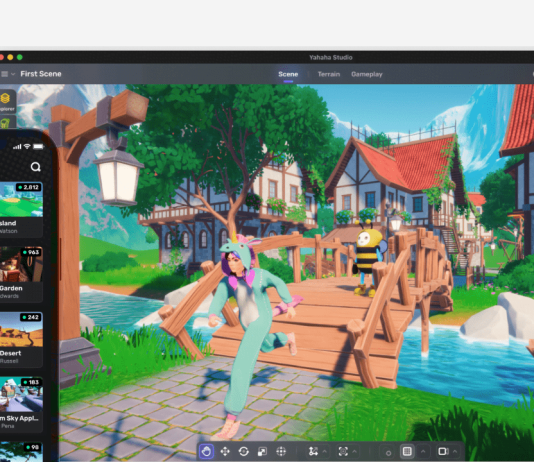Toggle the grid display button

pyautogui.click(x=407, y=451)
